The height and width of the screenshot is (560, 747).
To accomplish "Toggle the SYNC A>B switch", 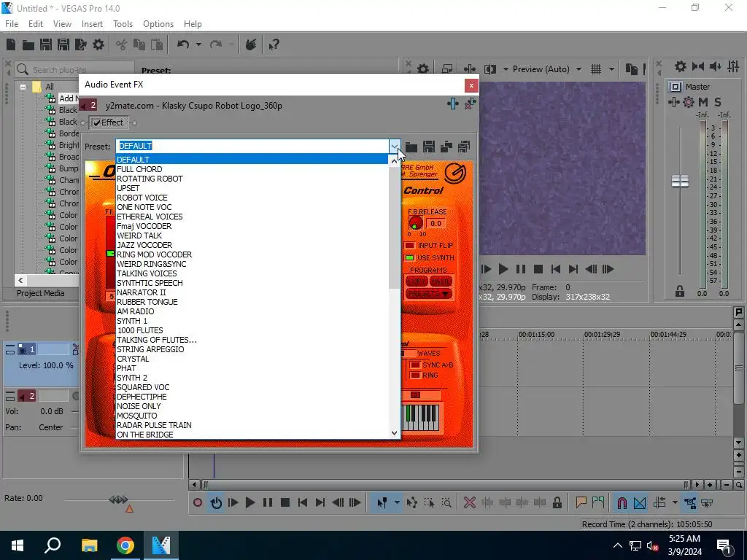I will click(415, 365).
